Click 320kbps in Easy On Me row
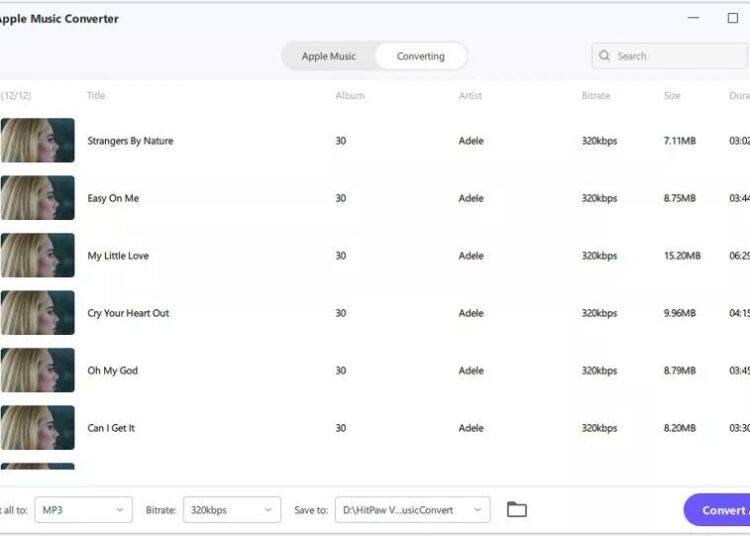The width and height of the screenshot is (750, 536). pyautogui.click(x=599, y=198)
